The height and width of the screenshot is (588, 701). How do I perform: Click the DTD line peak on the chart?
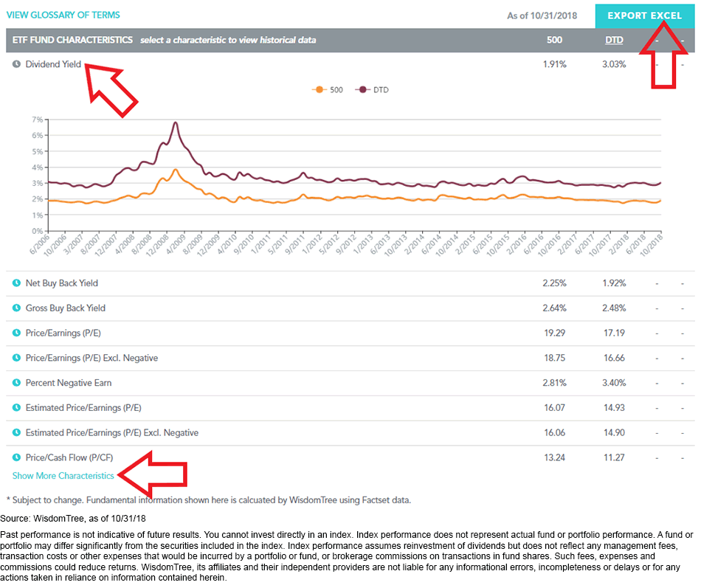coord(176,122)
